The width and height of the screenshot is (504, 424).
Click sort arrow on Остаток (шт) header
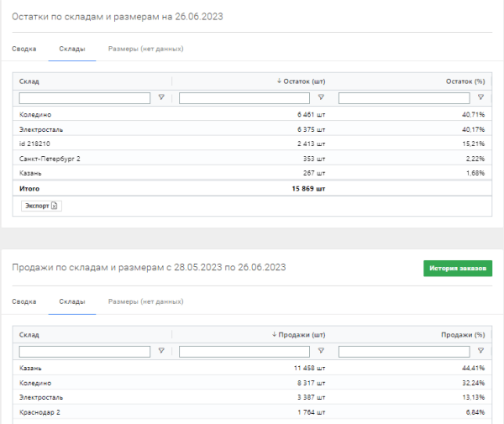tap(279, 81)
